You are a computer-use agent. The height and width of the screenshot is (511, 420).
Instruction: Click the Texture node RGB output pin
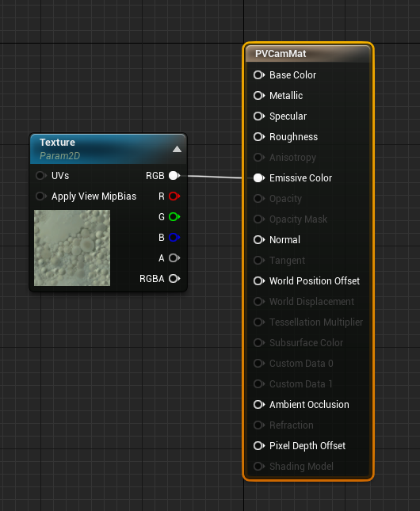(174, 176)
